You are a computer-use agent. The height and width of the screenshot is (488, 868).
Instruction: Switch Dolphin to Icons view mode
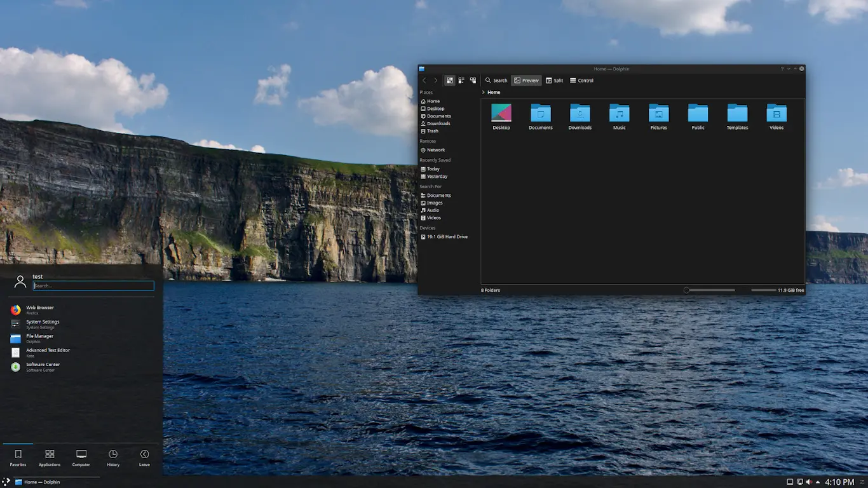pos(450,81)
